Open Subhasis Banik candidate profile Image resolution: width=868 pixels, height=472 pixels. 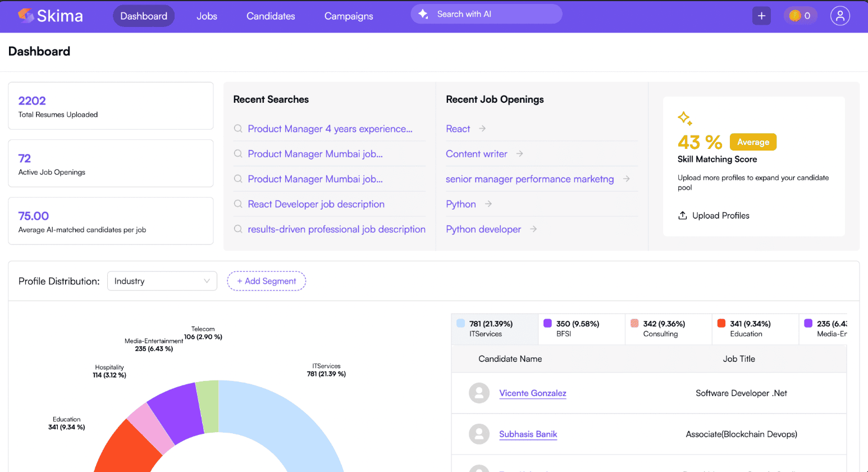point(528,434)
